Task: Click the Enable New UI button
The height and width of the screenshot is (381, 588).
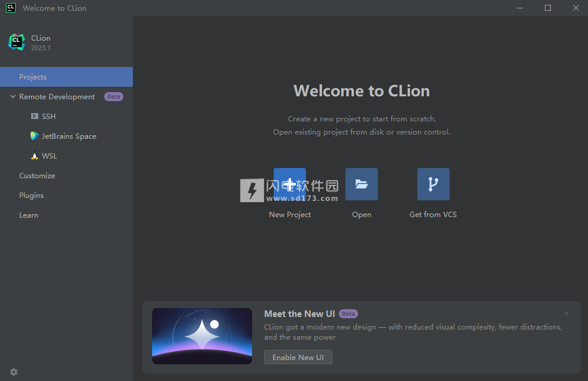Action: (x=298, y=357)
